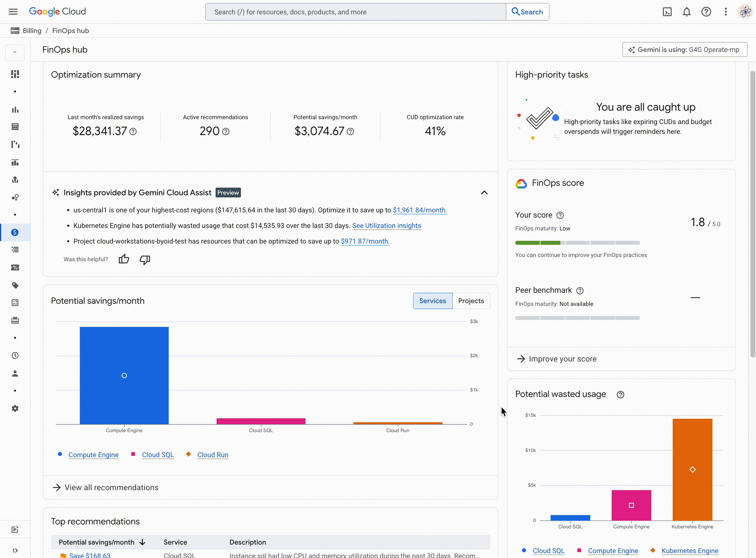
Task: Open the cost table sidebar icon
Action: point(15,127)
